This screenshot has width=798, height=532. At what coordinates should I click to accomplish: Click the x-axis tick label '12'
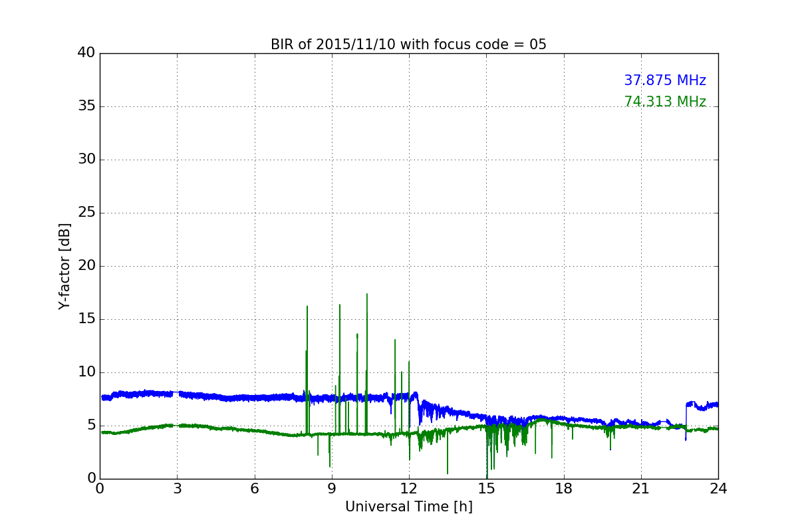point(409,489)
